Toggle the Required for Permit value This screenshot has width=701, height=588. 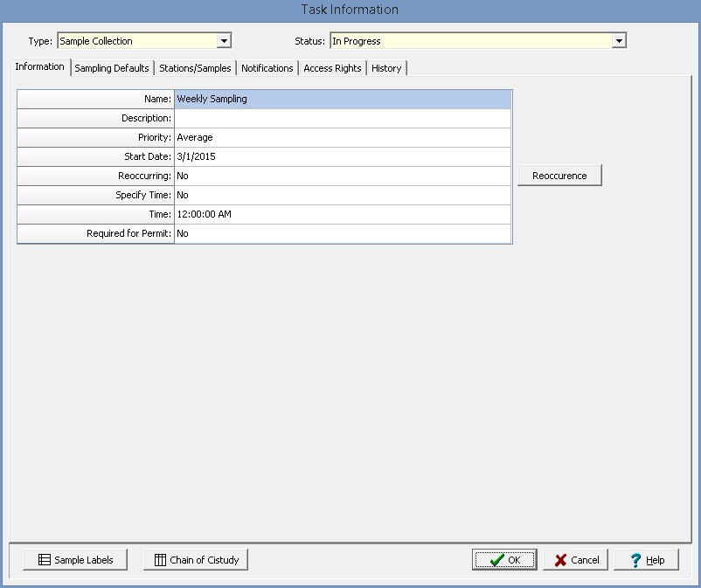[x=342, y=233]
